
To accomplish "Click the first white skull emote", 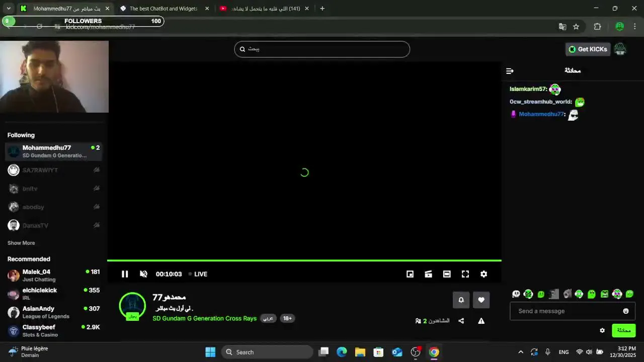I will coord(516,294).
